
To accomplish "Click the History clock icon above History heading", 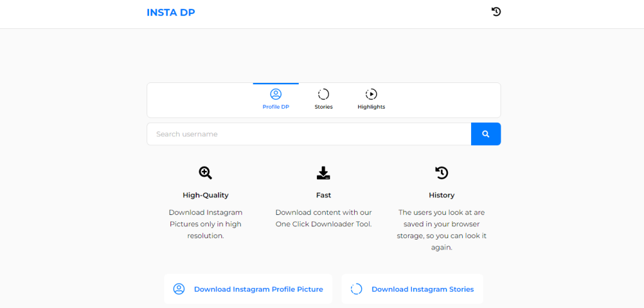I will click(x=441, y=173).
